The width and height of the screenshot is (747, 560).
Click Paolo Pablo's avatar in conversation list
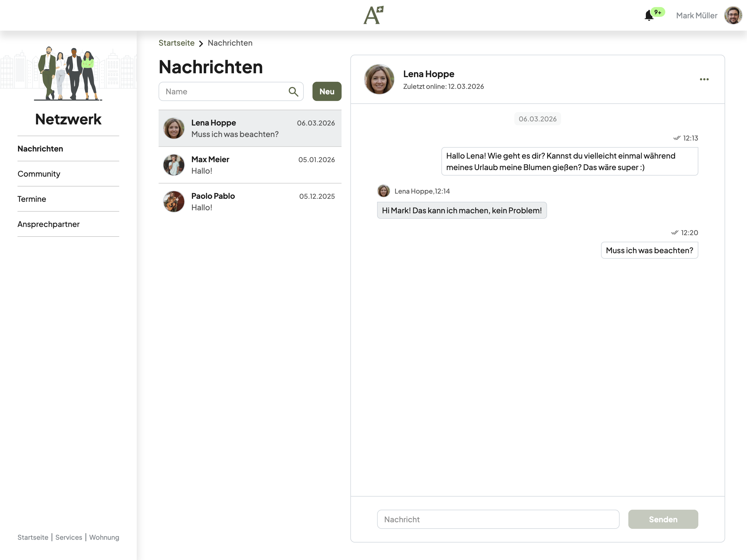(174, 202)
